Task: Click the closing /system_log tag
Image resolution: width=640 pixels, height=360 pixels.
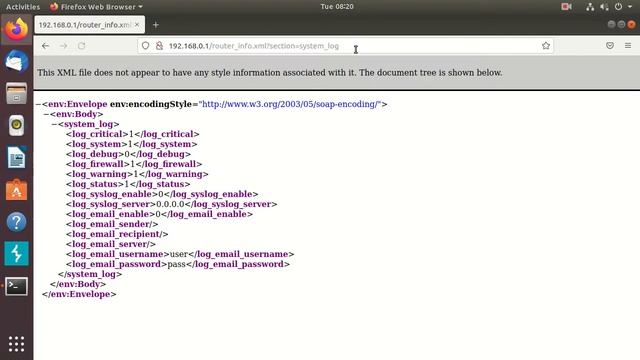Action: (x=90, y=274)
